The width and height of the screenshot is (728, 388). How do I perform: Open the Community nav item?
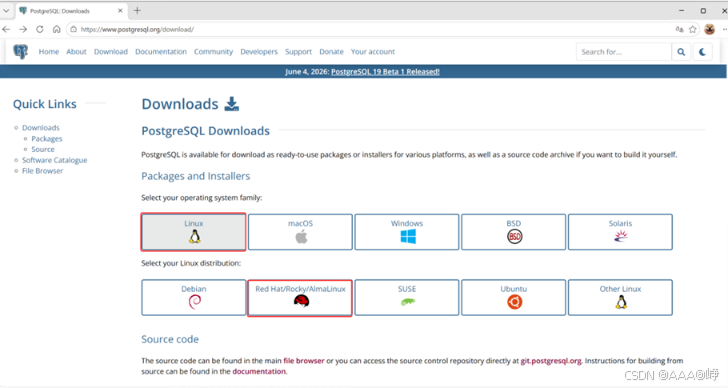point(213,52)
